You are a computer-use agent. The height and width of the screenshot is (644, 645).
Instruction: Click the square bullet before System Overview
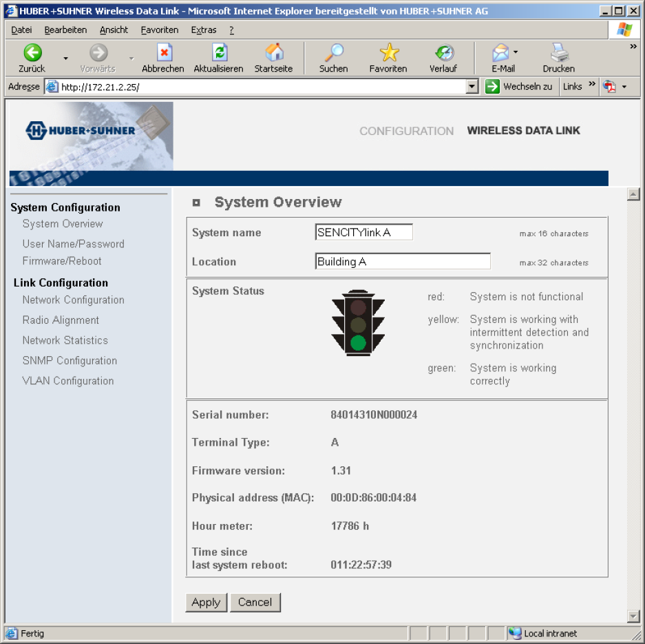[x=196, y=202]
